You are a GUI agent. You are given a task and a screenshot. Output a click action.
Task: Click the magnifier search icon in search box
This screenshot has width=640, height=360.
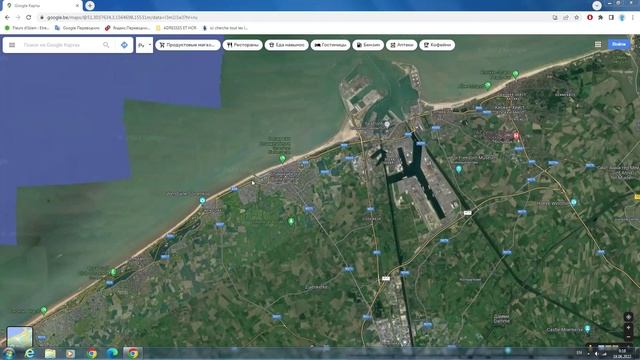tap(106, 45)
